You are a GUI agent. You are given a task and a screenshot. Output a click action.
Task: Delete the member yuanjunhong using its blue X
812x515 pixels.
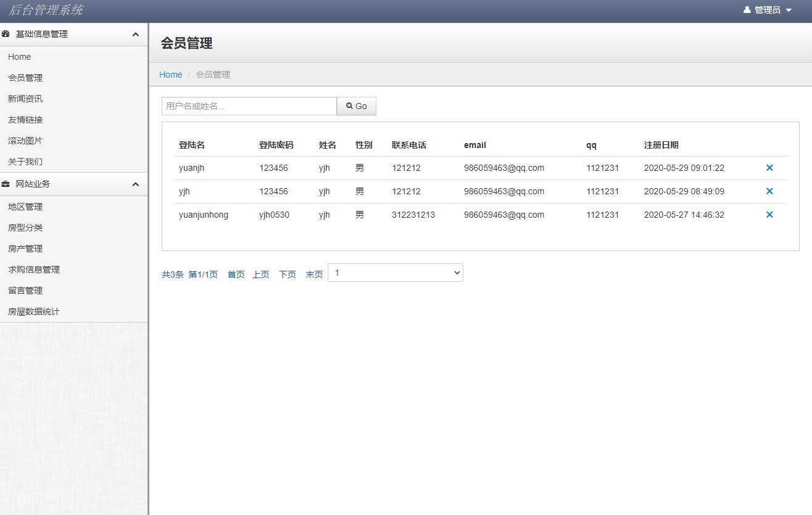[x=769, y=215]
